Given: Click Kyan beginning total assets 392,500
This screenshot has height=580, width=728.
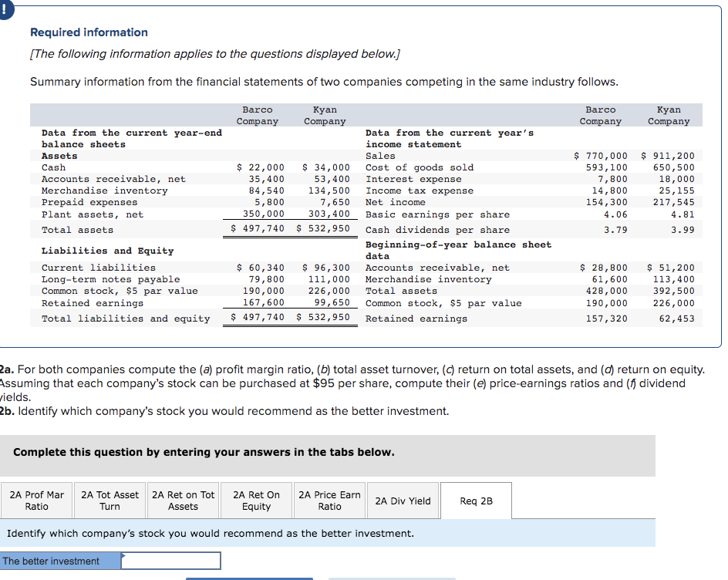Looking at the screenshot, I should (x=674, y=292).
